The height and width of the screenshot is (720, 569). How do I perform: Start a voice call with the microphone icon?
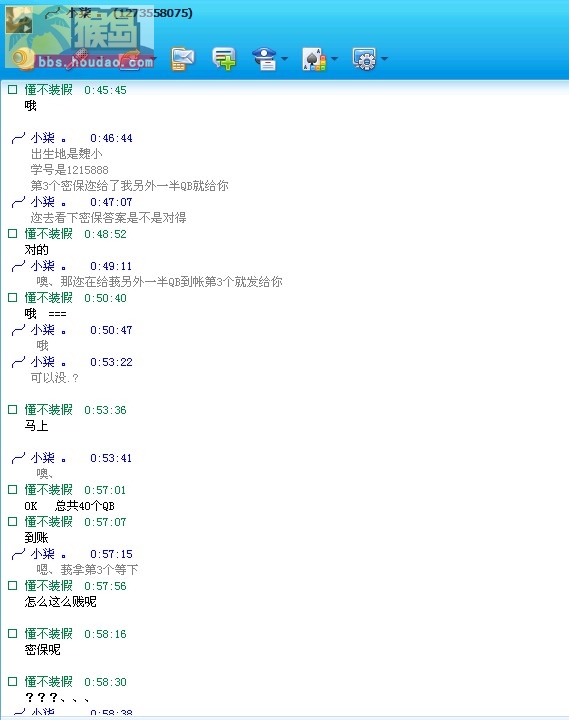pos(79,59)
